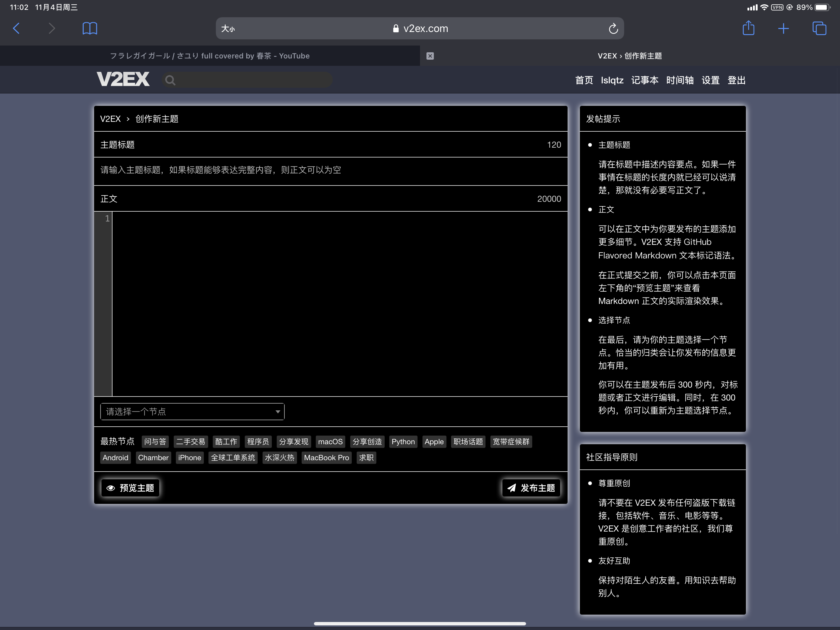
Task: Click the 发布主题 publish button
Action: (531, 488)
